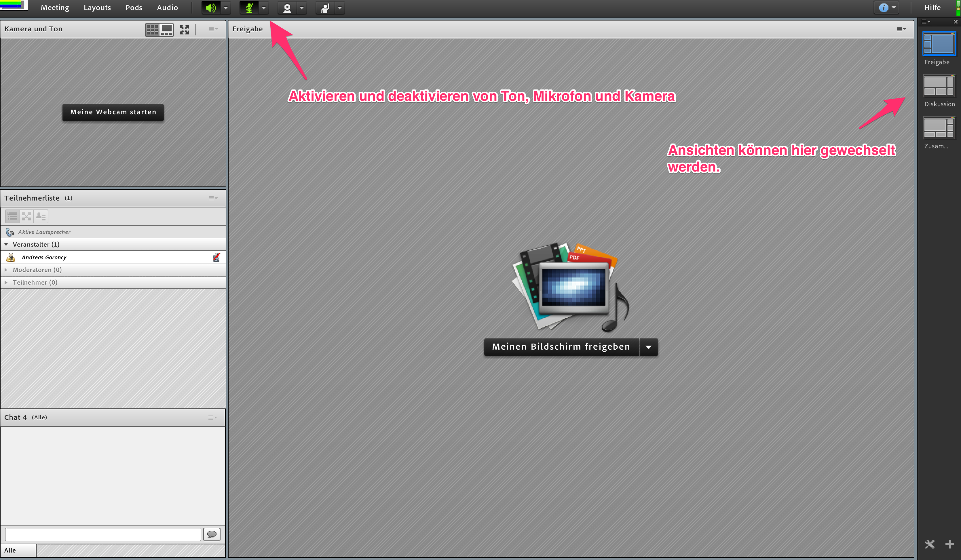The image size is (961, 560).
Task: Open the Freigabe pod options menu
Action: [901, 29]
